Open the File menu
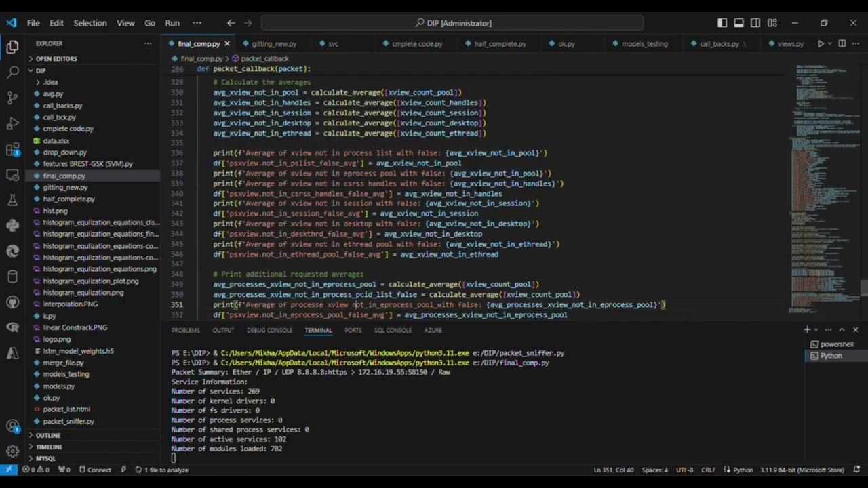Image resolution: width=868 pixels, height=488 pixels. 33,23
